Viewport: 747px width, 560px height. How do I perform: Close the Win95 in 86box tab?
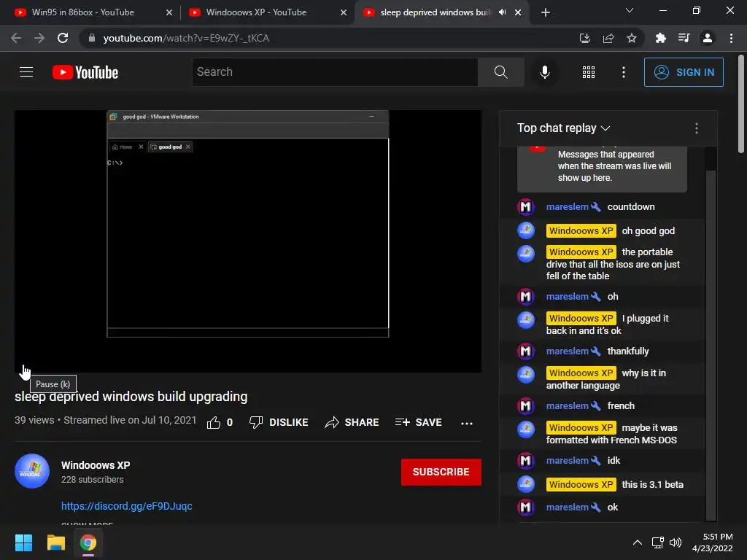(x=169, y=13)
